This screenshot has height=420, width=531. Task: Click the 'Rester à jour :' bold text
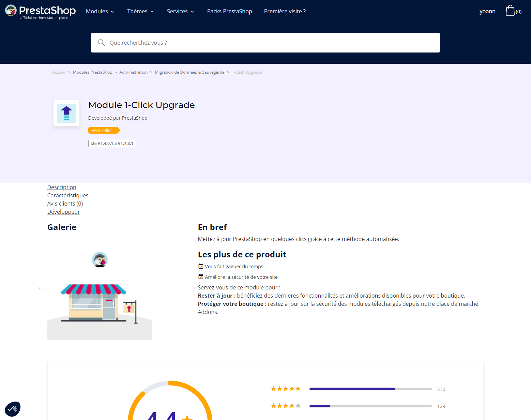point(217,296)
